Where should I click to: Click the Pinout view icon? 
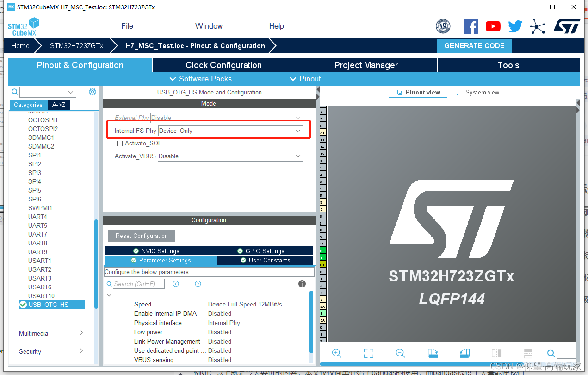(x=400, y=92)
